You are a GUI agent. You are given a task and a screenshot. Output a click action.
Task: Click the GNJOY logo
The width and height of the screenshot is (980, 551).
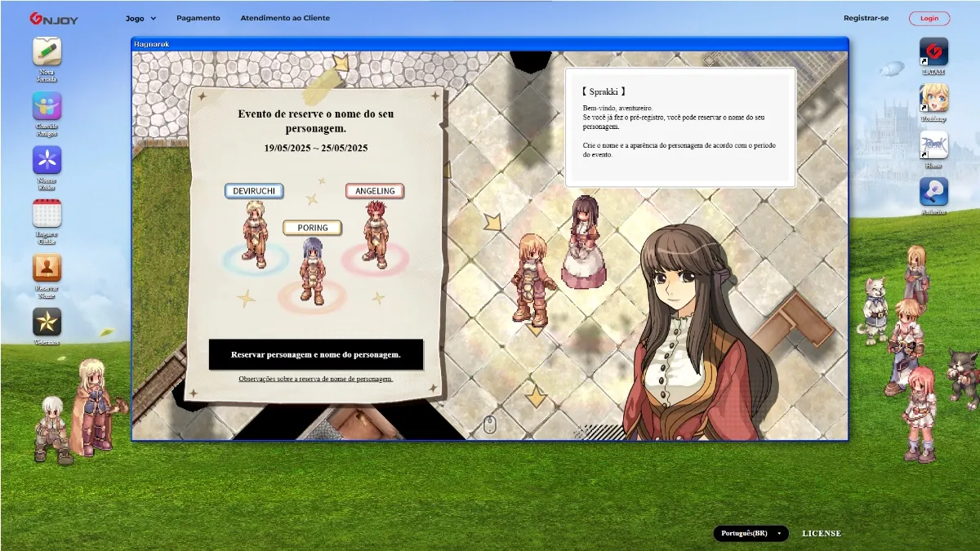(x=54, y=19)
